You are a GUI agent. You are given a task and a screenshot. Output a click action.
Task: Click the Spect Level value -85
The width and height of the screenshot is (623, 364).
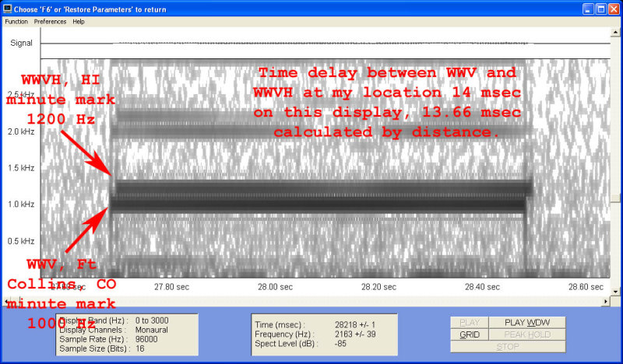[340, 344]
